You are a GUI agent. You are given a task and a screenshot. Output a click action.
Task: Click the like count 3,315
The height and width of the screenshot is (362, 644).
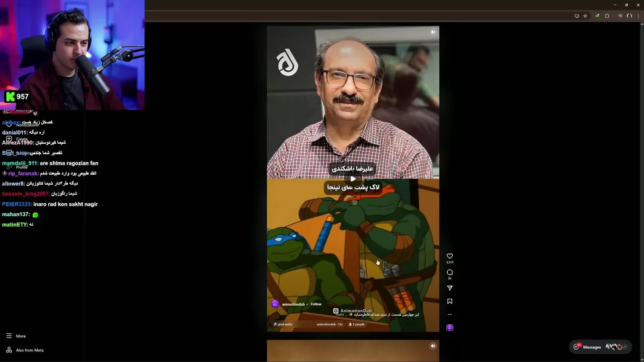(x=450, y=262)
